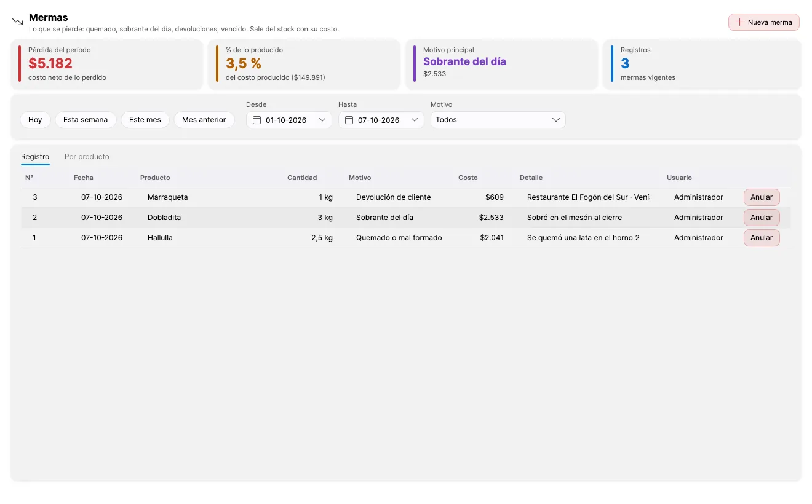Viewport: 812px width, 504px height.
Task: Select the Mes anterior filter
Action: coord(204,120)
